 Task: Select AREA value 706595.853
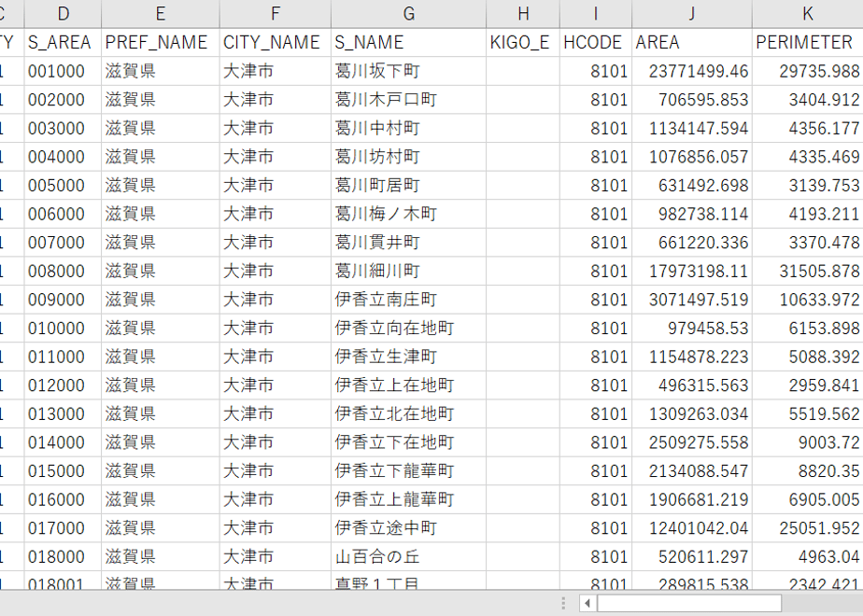pos(692,100)
